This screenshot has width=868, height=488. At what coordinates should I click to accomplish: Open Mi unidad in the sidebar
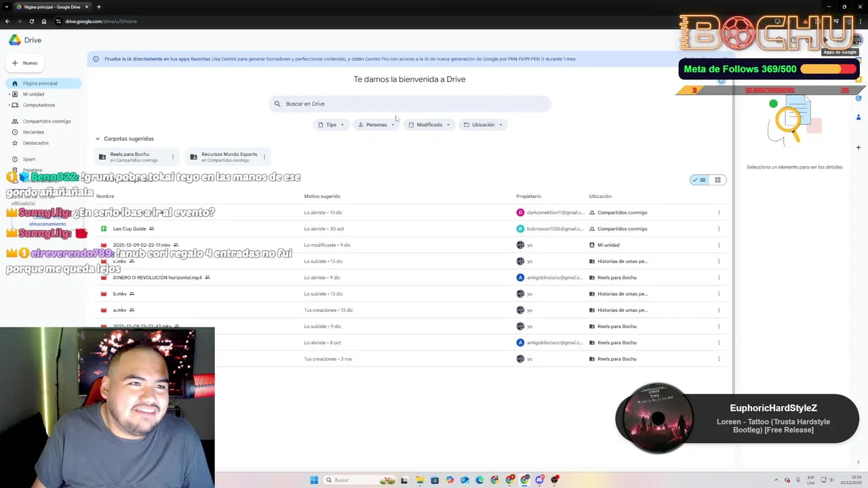pyautogui.click(x=33, y=94)
